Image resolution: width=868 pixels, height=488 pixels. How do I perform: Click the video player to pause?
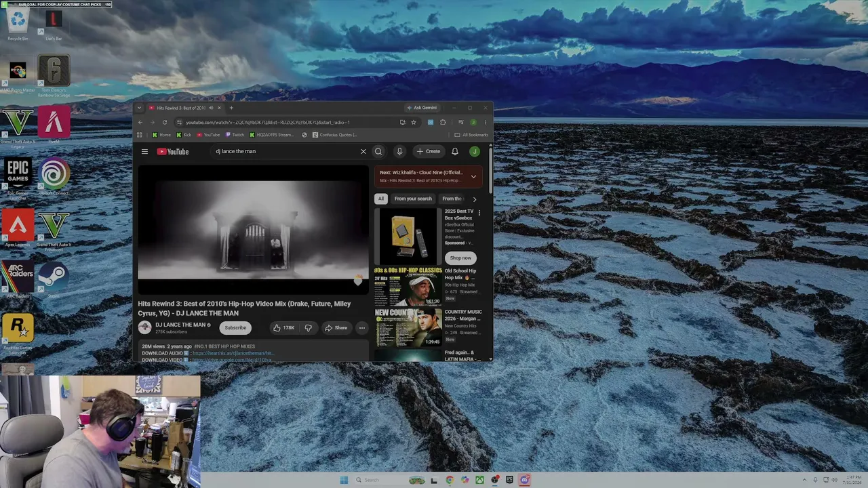253,229
